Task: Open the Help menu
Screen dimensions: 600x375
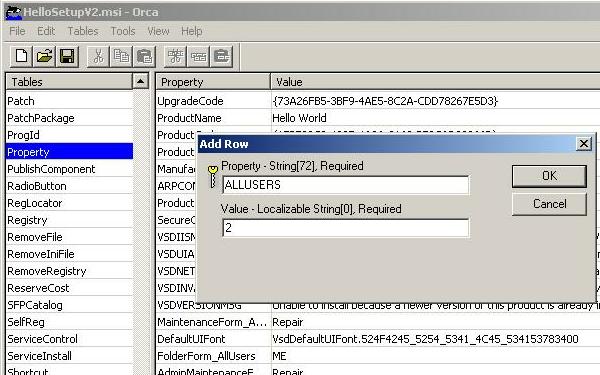Action: coord(191,31)
